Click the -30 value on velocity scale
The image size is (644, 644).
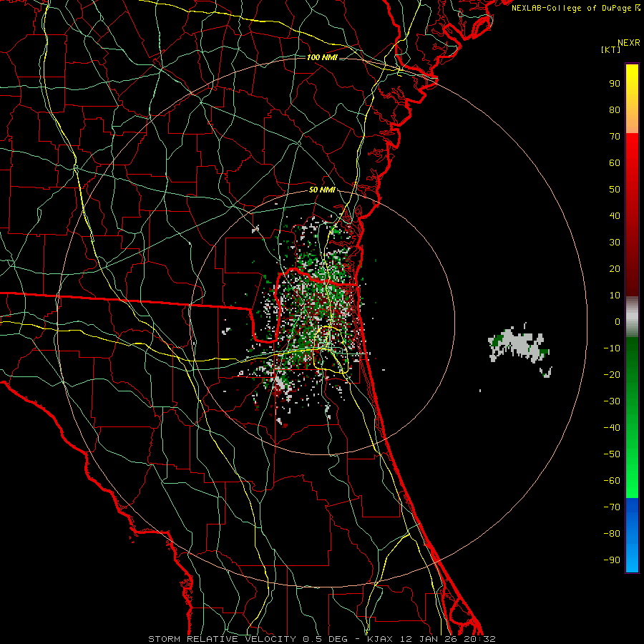coord(612,401)
